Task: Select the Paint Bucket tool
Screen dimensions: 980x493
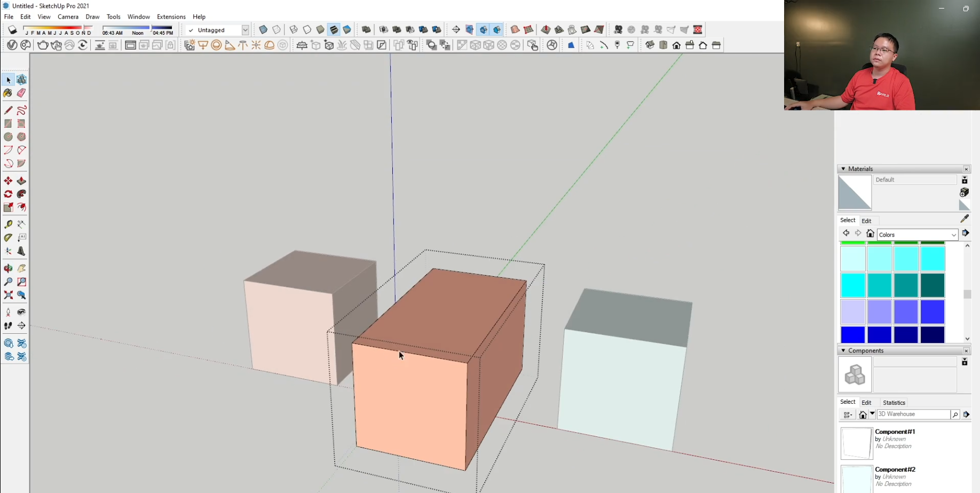Action: [x=8, y=93]
